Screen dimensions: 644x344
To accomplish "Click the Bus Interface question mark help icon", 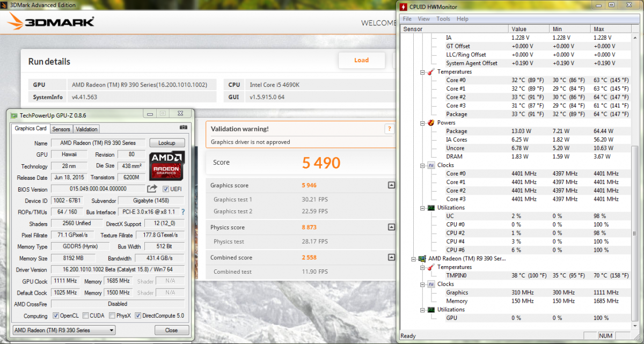I will click(x=183, y=212).
